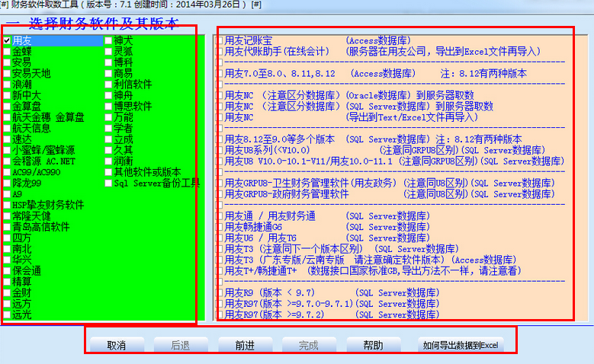Select 利信软件 checkbox
This screenshot has height=364, width=594.
tap(108, 85)
